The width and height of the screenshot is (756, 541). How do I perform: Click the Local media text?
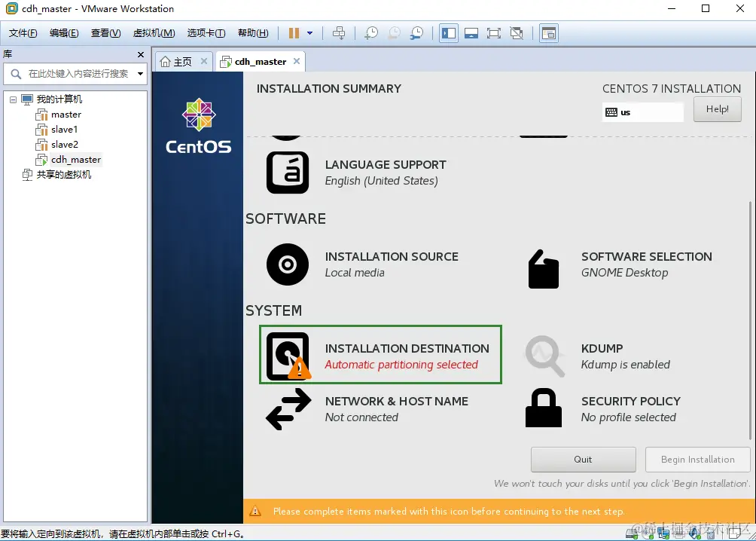(x=355, y=273)
